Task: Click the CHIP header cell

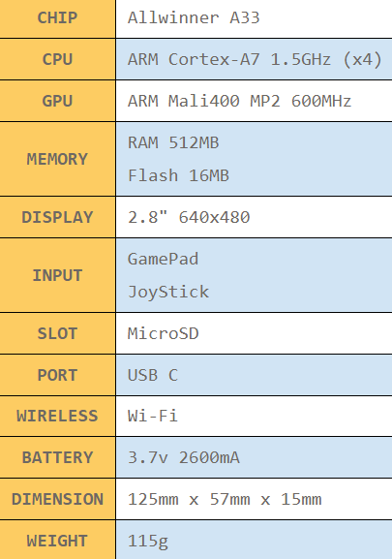Action: point(57,18)
